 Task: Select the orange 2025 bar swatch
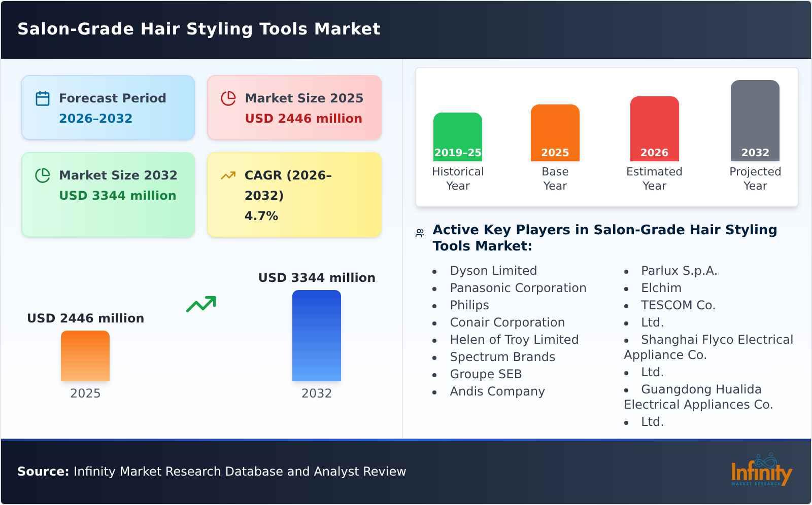pyautogui.click(x=85, y=356)
